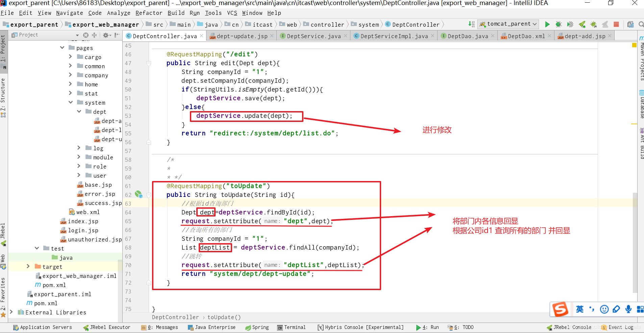This screenshot has width=644, height=333.
Task: Launch with JRebel rocket icon
Action: point(582,24)
